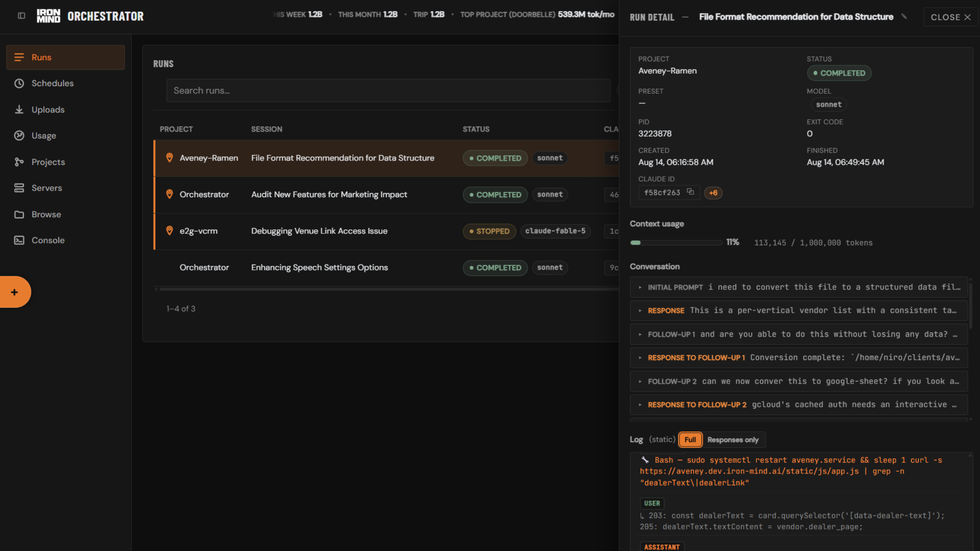Click the Browse folder icon
Image resolution: width=980 pixels, height=551 pixels.
click(19, 214)
